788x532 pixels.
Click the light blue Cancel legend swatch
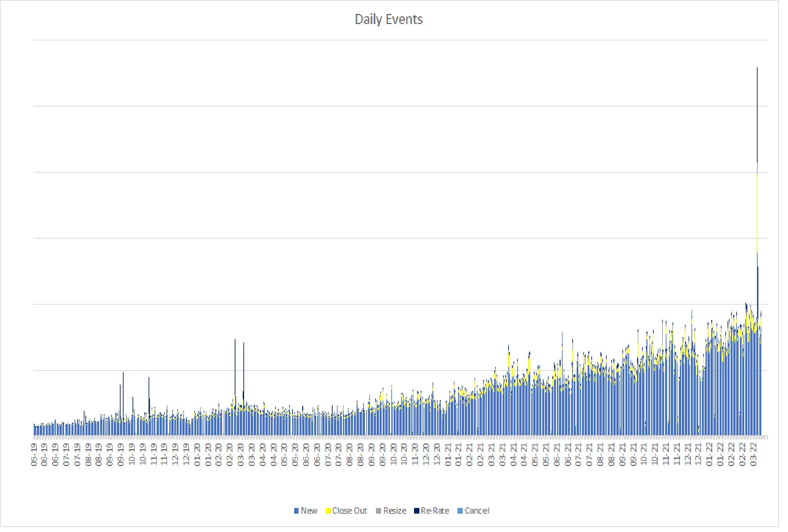click(460, 511)
